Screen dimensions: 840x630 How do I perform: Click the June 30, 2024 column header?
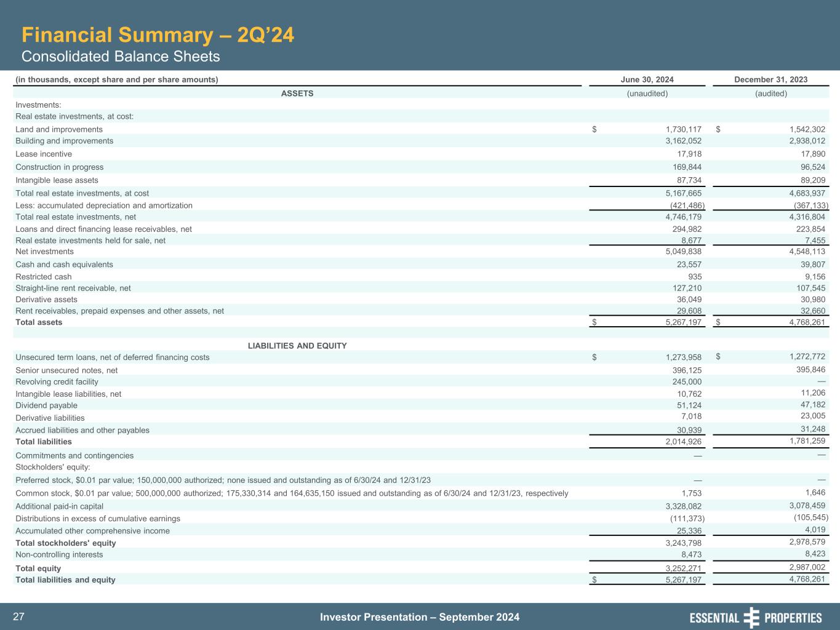(x=647, y=79)
